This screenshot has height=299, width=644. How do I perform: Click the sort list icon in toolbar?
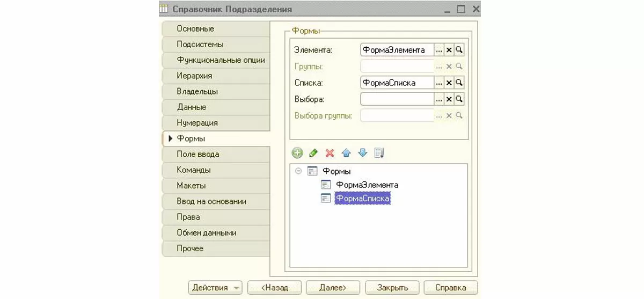click(379, 153)
